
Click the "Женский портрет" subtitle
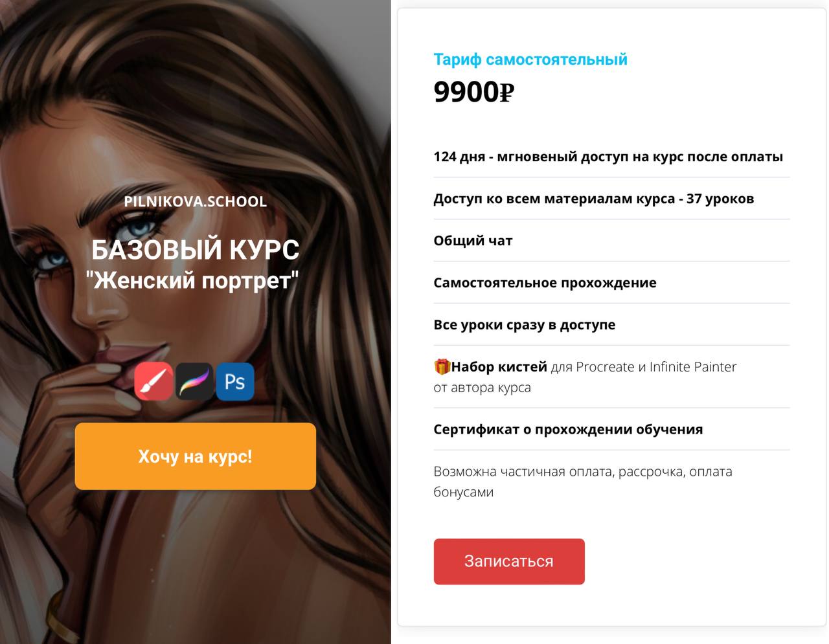point(192,280)
